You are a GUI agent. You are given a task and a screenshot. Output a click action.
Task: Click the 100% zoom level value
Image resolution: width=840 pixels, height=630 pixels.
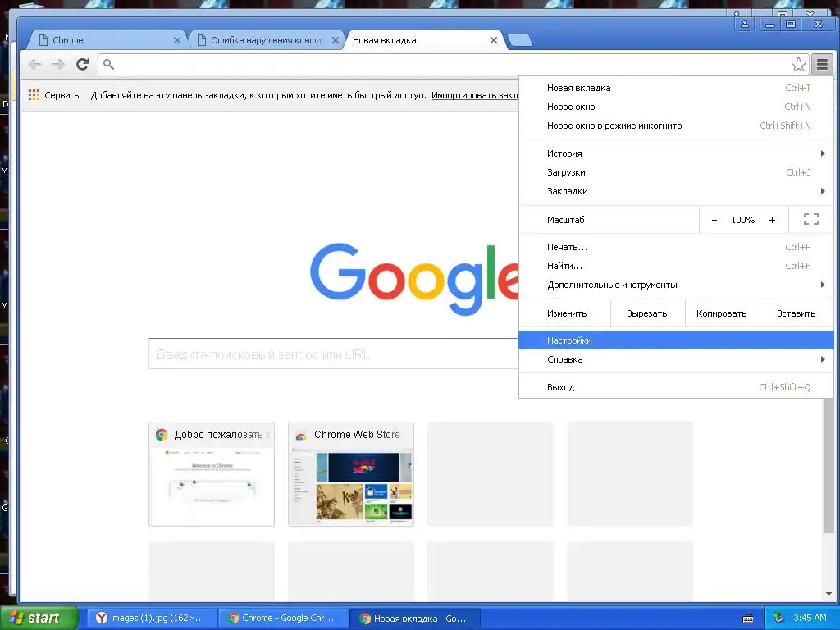(742, 220)
